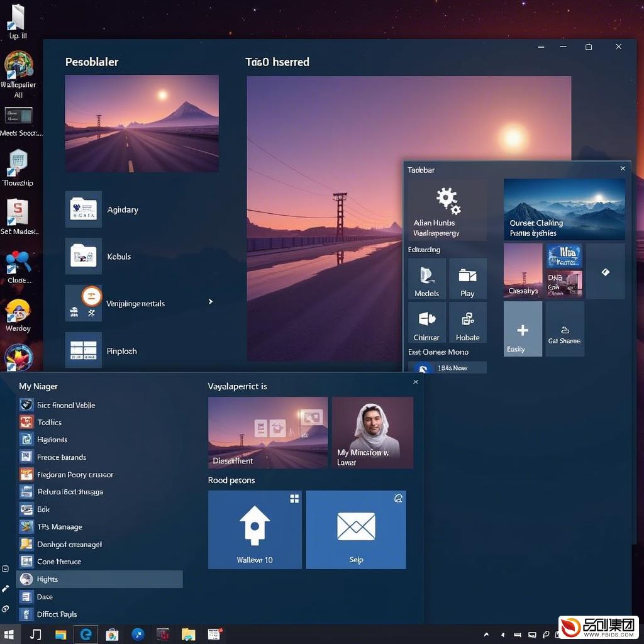Close the Vayalaperrict is panel
This screenshot has width=644, height=644.
click(416, 382)
